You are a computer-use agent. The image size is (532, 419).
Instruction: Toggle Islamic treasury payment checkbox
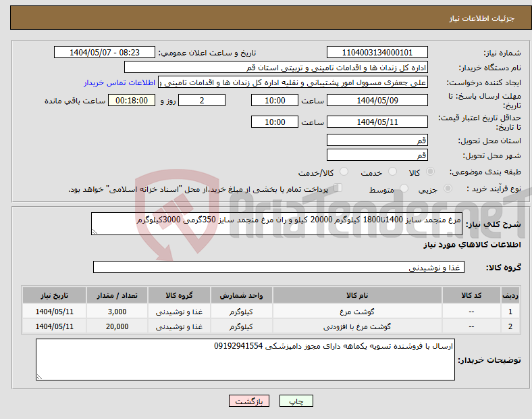pyautogui.click(x=338, y=188)
